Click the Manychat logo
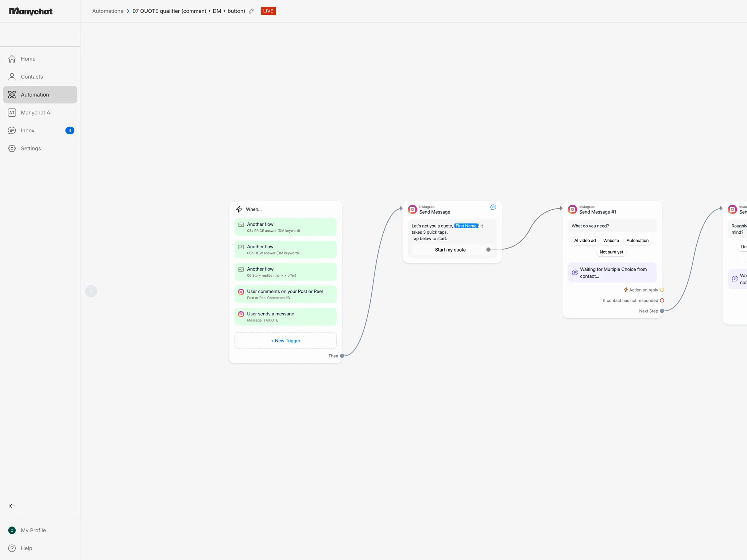The image size is (747, 560). coord(31,11)
